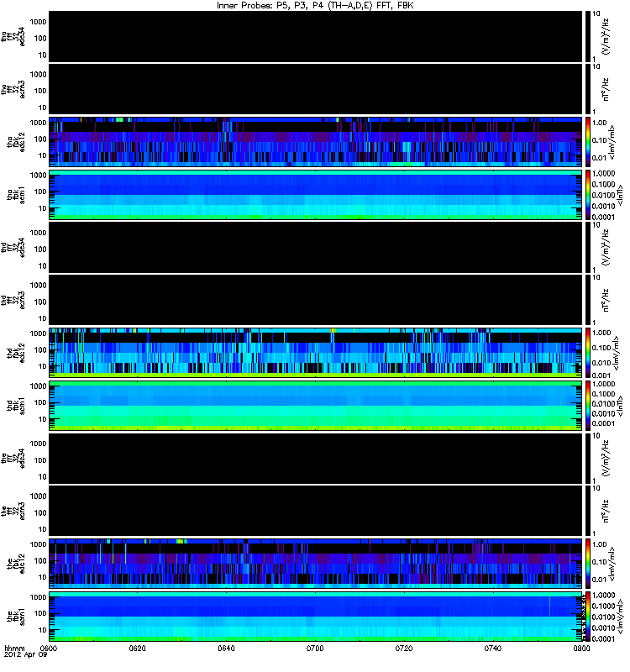Viewport: 630px width, 672px height.
Task: Select the thd fff 32 scm3 black panel
Action: 316,301
